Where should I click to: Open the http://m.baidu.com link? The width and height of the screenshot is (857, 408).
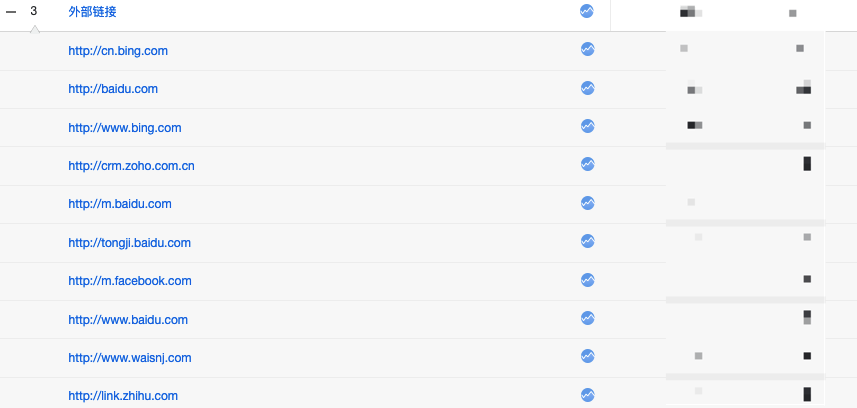[120, 204]
